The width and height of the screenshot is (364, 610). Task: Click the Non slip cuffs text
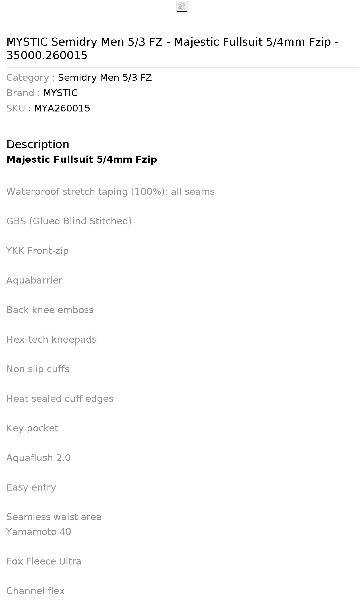38,369
